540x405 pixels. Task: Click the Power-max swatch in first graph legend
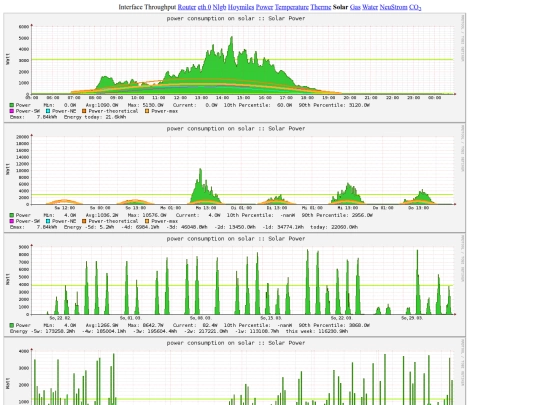[x=147, y=111]
